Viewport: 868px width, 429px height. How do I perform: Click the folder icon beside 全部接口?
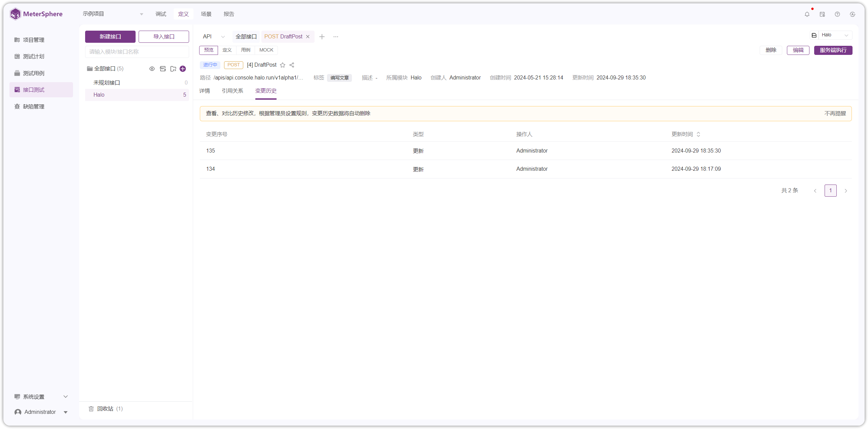point(173,69)
